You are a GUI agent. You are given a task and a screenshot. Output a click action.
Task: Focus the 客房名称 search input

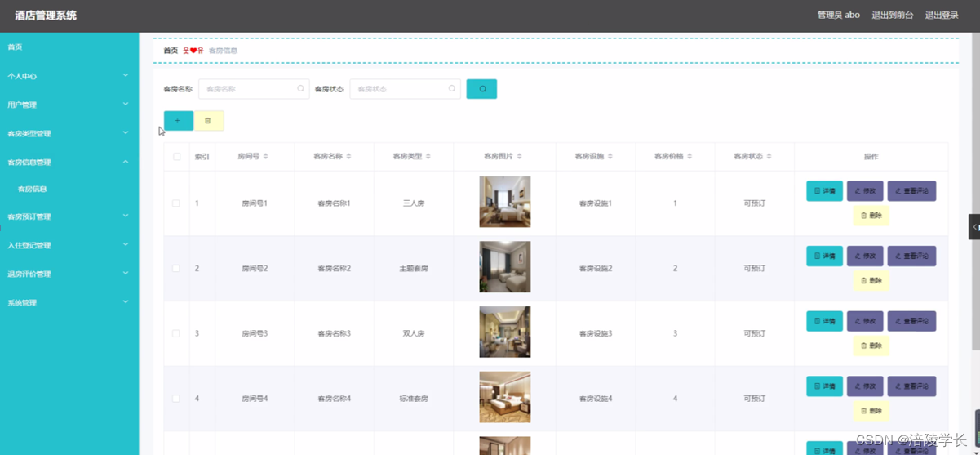coord(254,88)
